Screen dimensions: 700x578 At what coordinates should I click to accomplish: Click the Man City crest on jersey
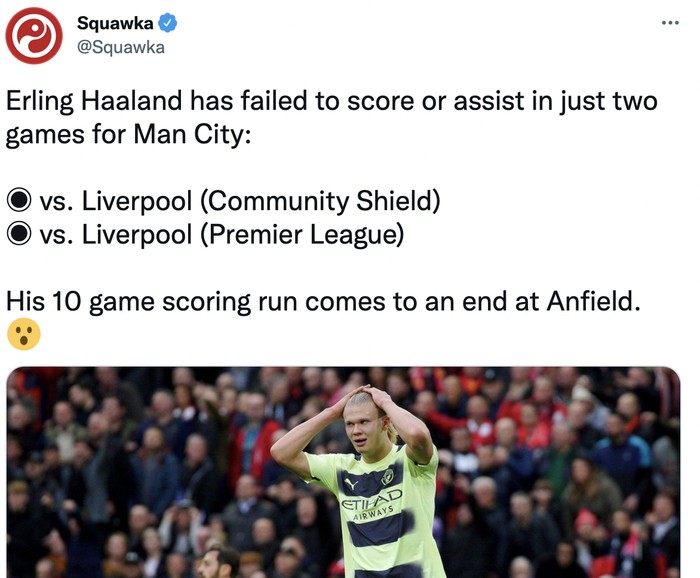tap(387, 477)
